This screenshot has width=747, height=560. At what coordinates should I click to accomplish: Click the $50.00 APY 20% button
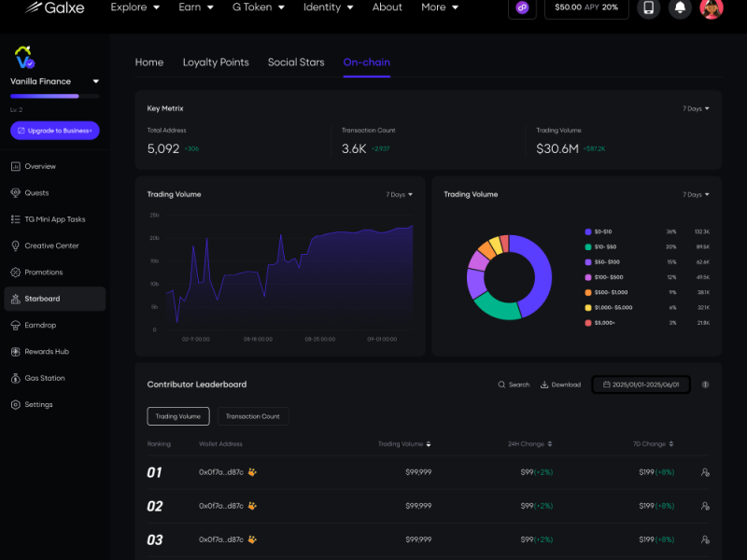(x=586, y=7)
